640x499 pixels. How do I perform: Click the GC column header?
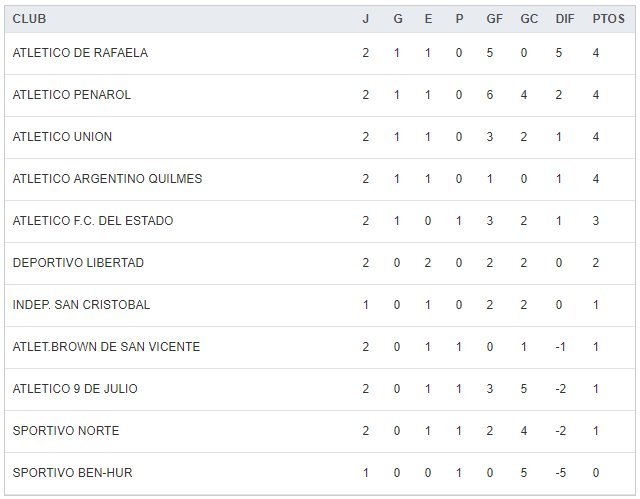point(528,19)
